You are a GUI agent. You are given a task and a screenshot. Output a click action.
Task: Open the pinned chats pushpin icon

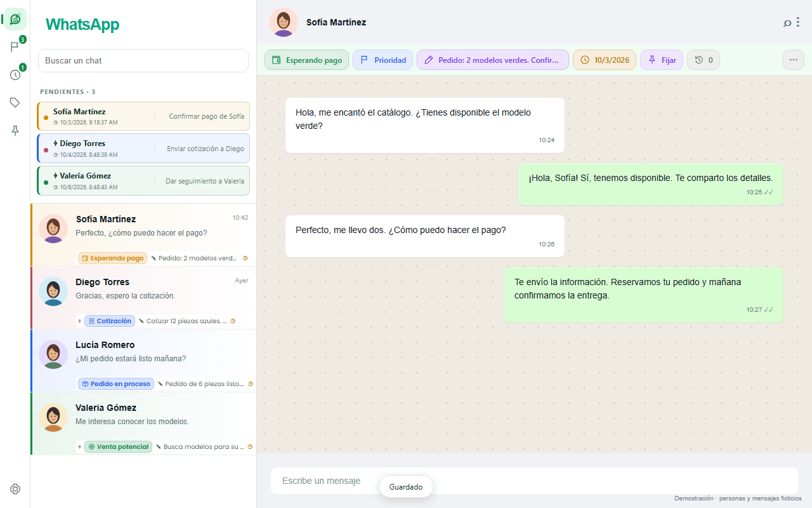pyautogui.click(x=15, y=130)
